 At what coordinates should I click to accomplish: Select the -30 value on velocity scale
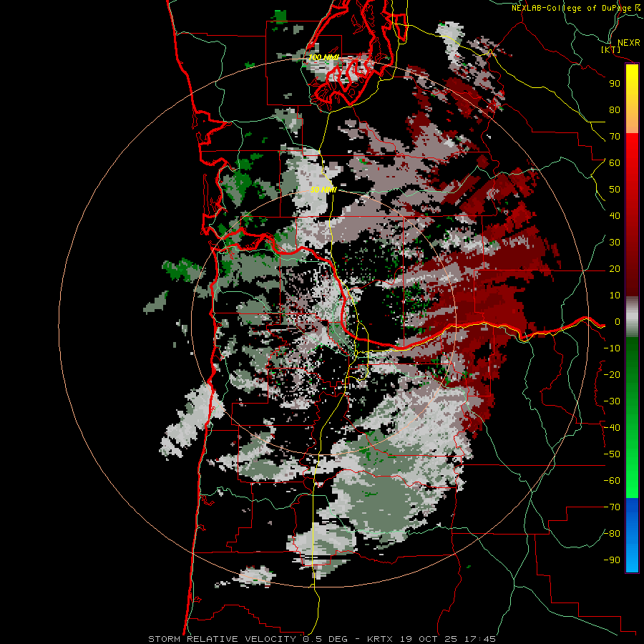[612, 401]
